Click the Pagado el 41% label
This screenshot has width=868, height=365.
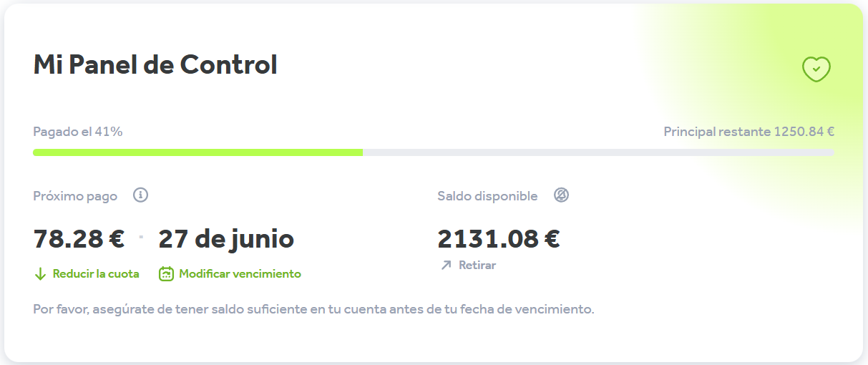click(78, 132)
